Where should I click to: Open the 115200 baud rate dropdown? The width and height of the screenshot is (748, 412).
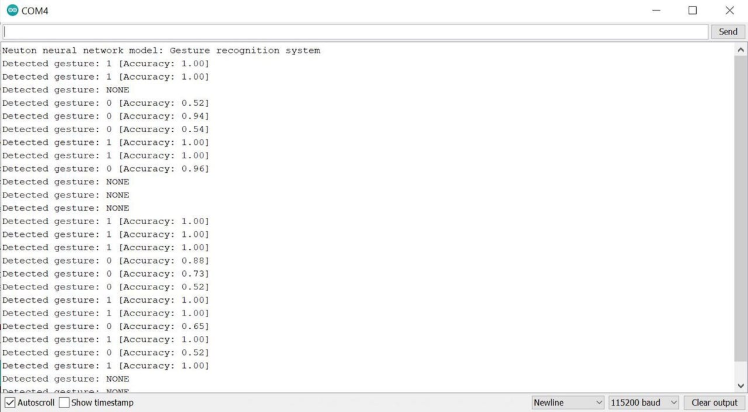644,402
